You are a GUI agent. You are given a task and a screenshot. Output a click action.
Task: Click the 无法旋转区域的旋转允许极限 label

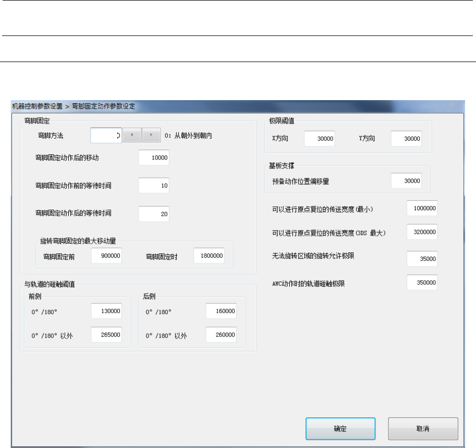point(313,256)
